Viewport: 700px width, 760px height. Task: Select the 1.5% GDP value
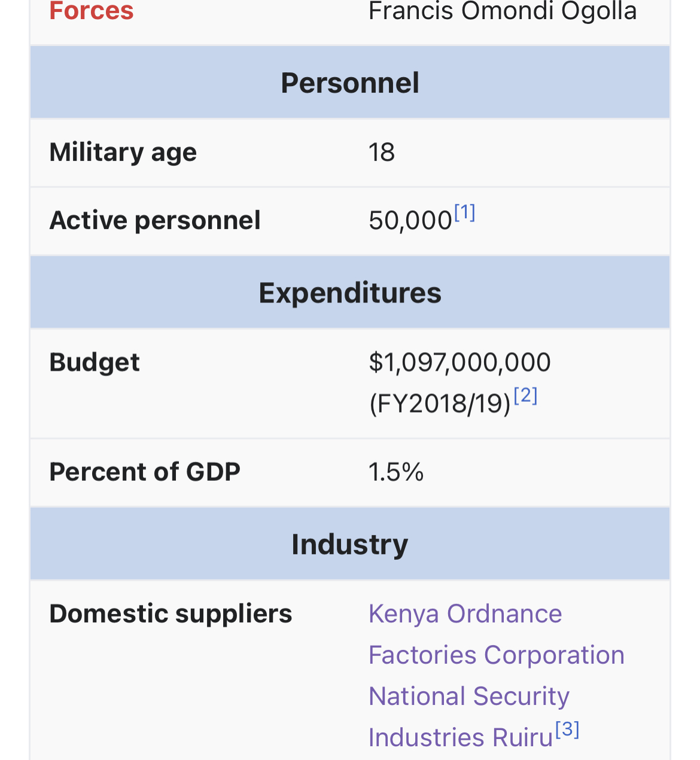coord(396,472)
